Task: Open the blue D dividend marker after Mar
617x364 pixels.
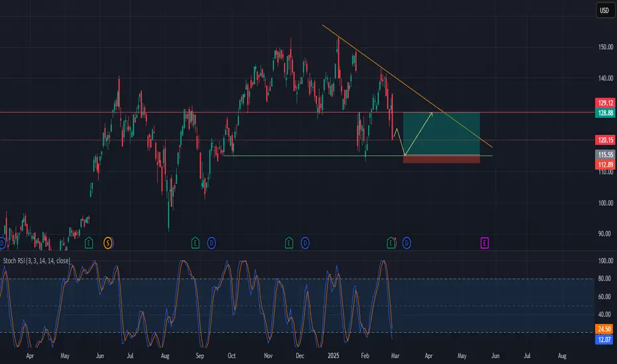Action: (x=406, y=243)
